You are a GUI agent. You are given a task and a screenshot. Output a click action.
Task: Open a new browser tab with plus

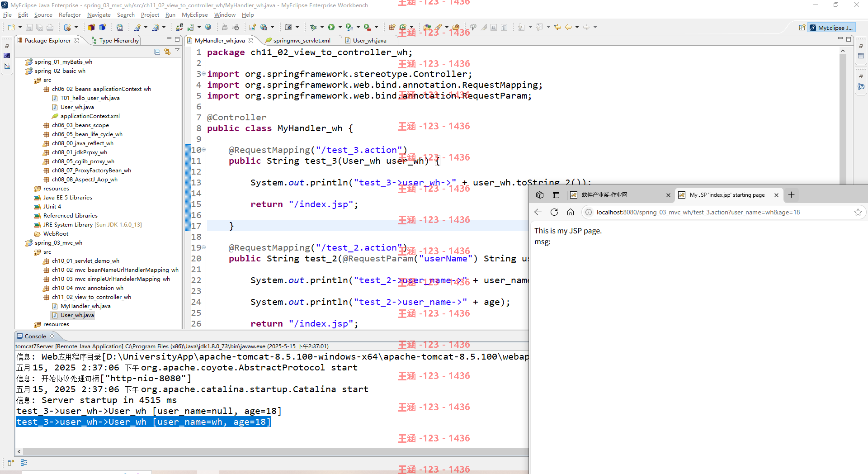(x=791, y=195)
